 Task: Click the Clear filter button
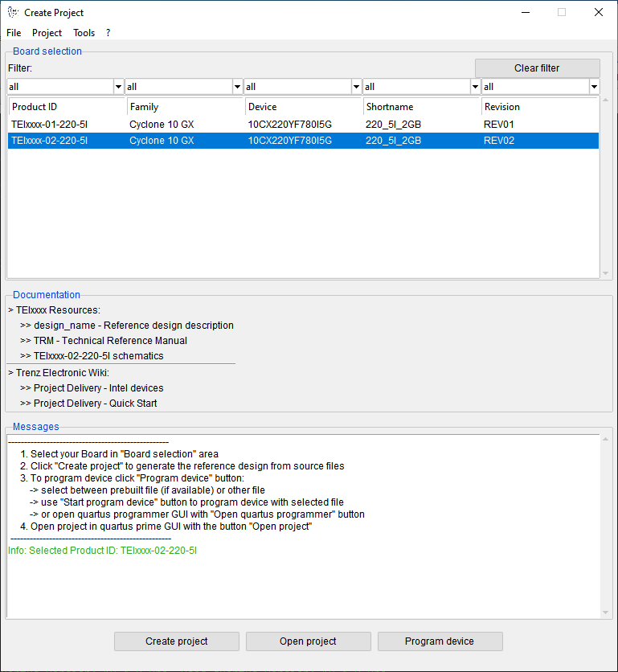click(x=537, y=68)
